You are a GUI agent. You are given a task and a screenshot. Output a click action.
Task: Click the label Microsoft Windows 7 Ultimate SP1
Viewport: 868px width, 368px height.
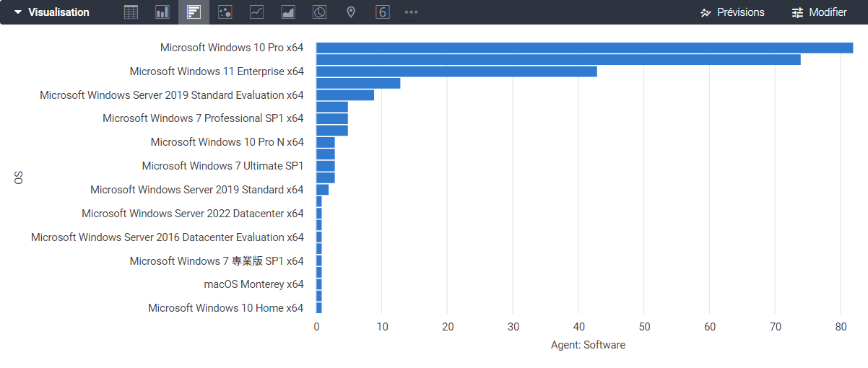click(x=223, y=166)
